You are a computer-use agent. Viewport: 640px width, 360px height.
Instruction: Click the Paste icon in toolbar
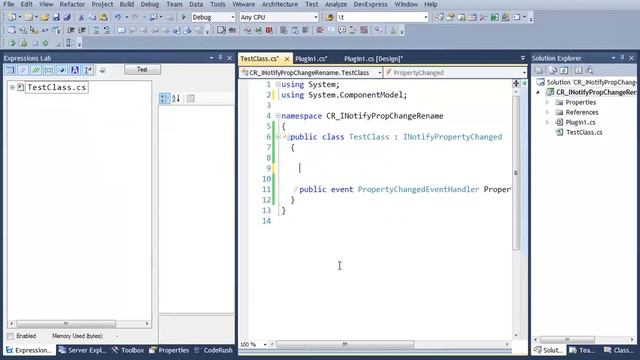[104, 17]
